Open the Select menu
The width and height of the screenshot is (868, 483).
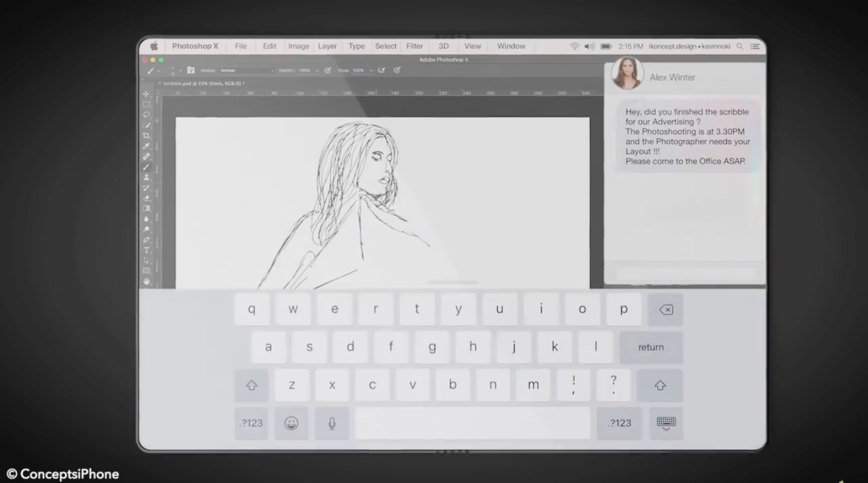coord(386,46)
